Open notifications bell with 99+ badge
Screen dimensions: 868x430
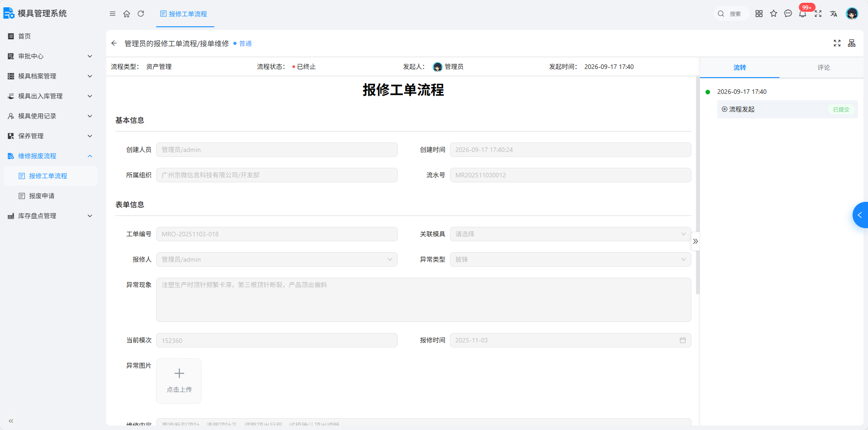803,13
